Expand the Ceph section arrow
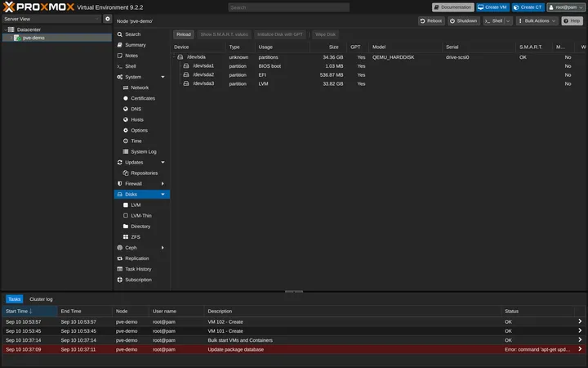This screenshot has width=588, height=368. [x=163, y=248]
